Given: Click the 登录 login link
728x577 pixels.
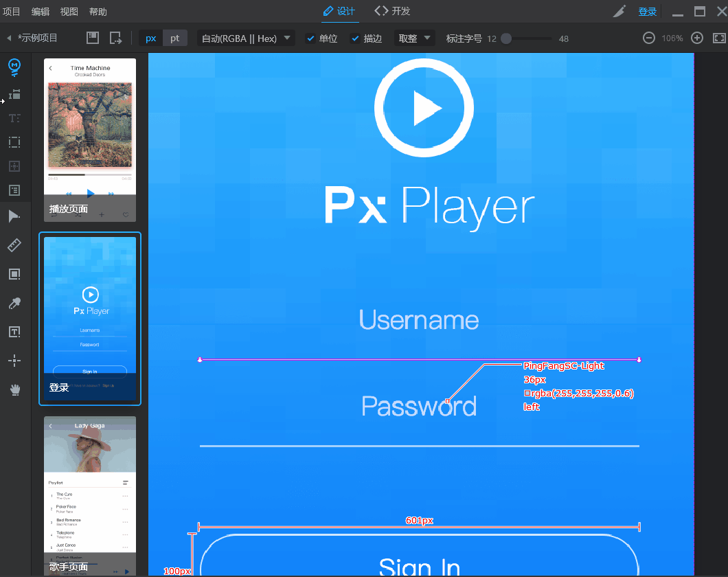Looking at the screenshot, I should click(647, 12).
